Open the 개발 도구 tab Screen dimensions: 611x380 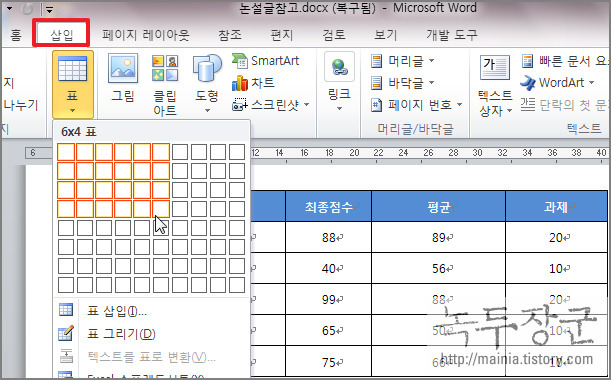(451, 35)
